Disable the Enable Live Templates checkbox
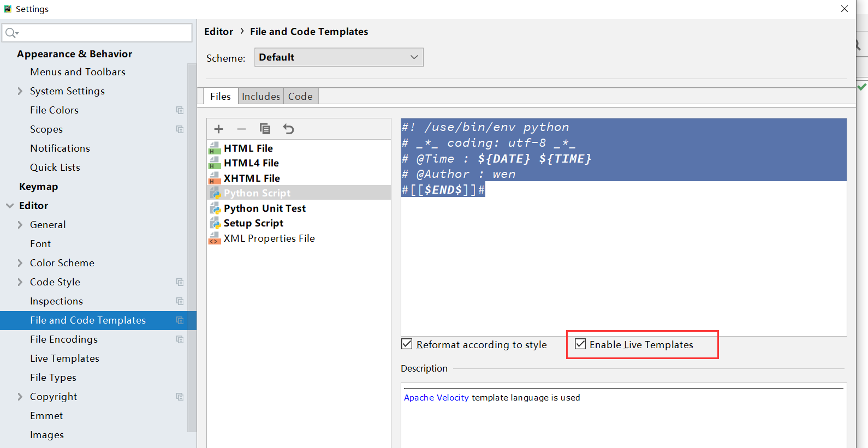This screenshot has height=448, width=868. tap(580, 344)
